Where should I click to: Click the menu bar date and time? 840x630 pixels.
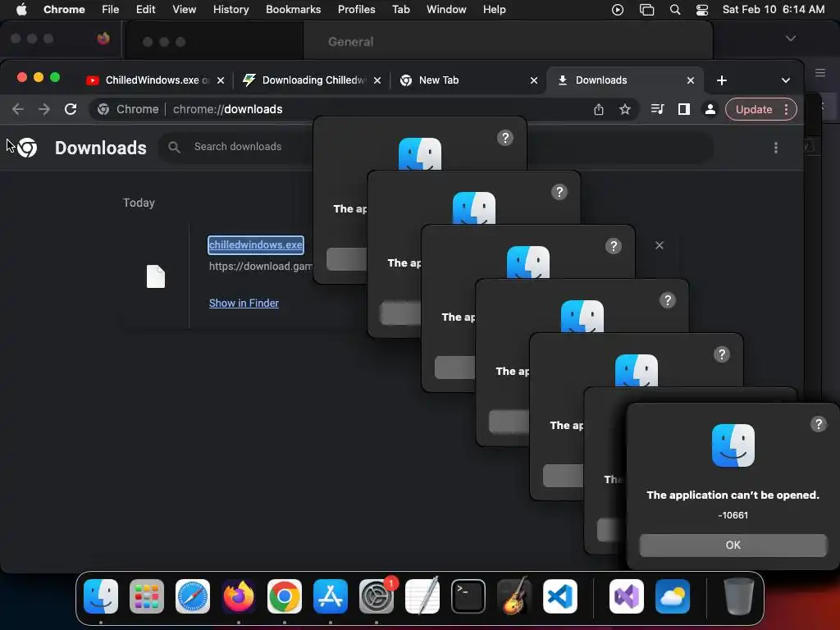point(773,10)
